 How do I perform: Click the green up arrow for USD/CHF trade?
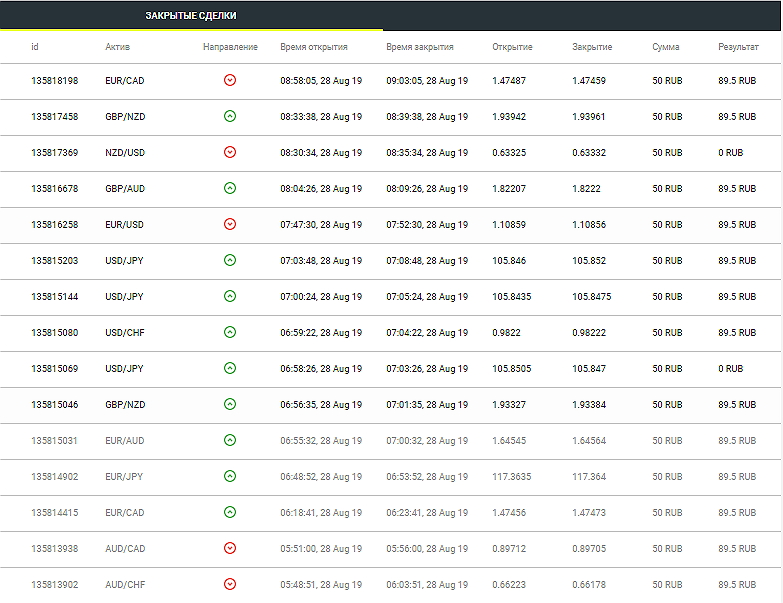tap(230, 332)
